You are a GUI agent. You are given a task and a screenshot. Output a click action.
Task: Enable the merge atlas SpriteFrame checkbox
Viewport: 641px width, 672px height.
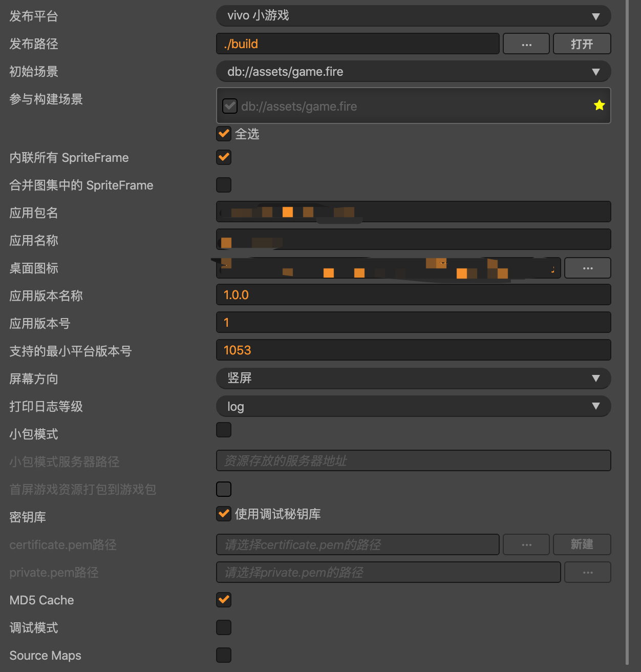tap(224, 185)
